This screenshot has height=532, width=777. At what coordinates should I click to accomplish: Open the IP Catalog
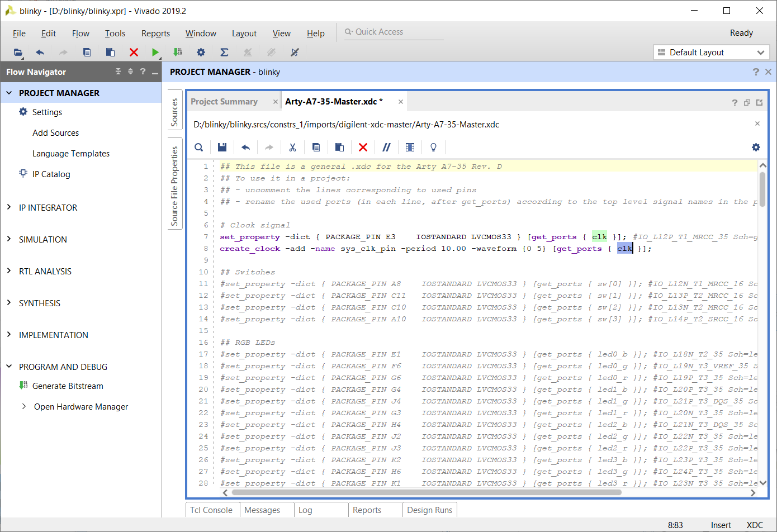51,174
